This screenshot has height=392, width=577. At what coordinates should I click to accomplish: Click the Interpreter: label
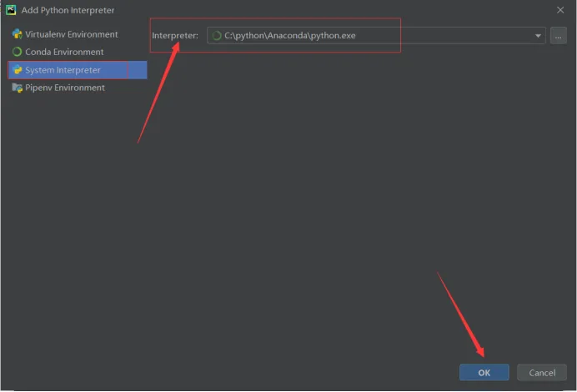(x=175, y=36)
